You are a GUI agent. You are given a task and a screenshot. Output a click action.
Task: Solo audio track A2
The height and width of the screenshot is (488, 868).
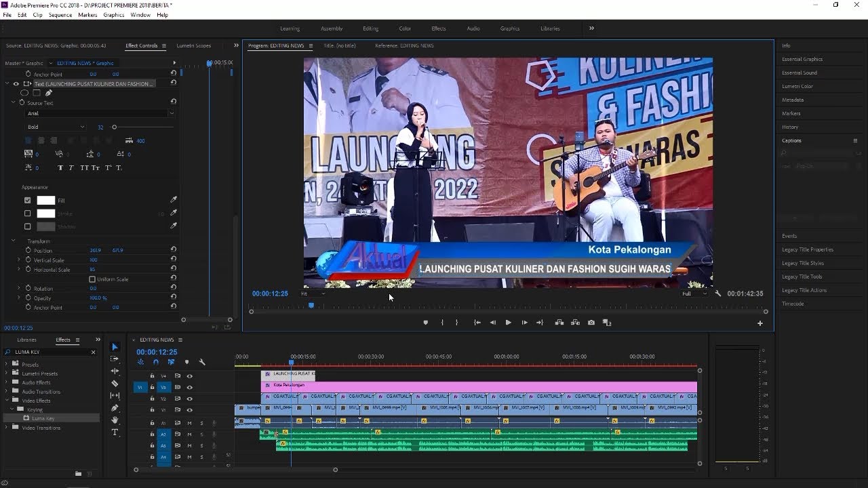(x=201, y=434)
